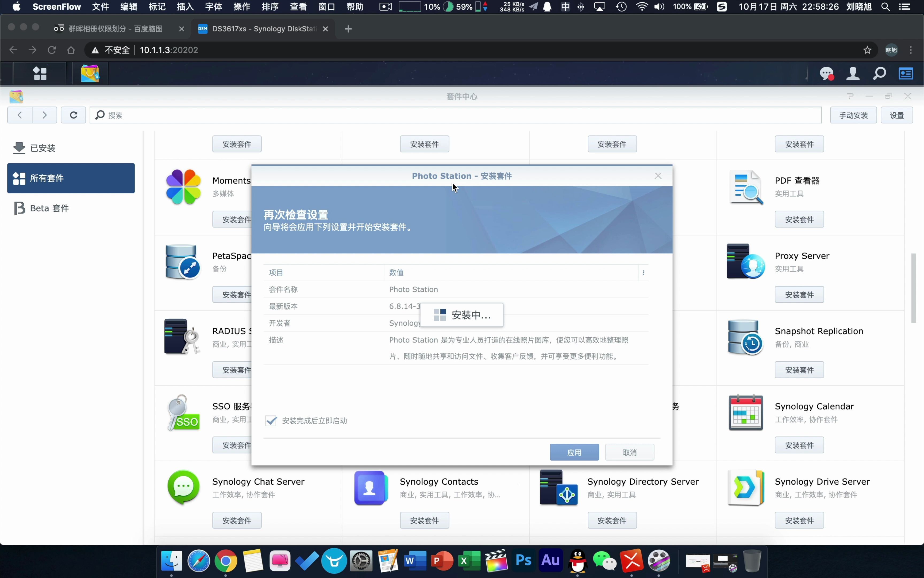924x578 pixels.
Task: Open ScreenFlow 文件 menu
Action: tap(101, 7)
